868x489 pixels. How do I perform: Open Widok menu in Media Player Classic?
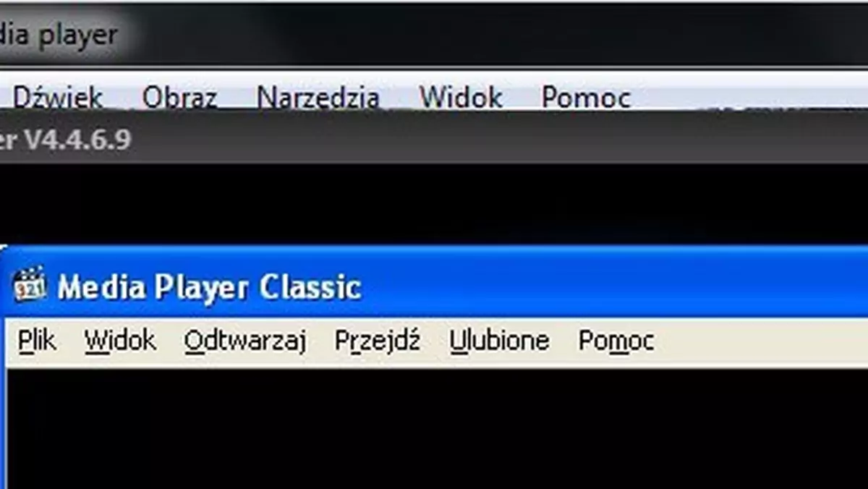click(x=120, y=340)
